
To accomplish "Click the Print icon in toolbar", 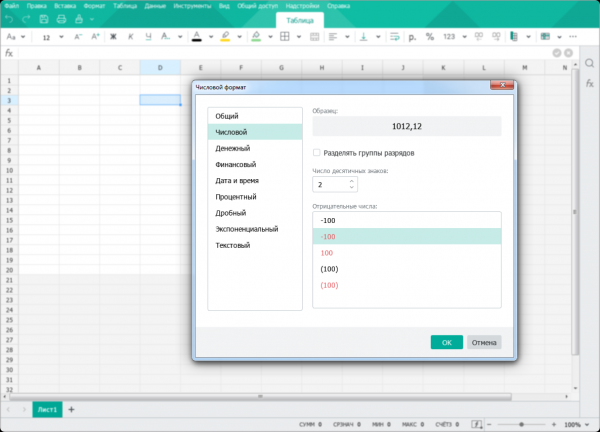I will (62, 19).
